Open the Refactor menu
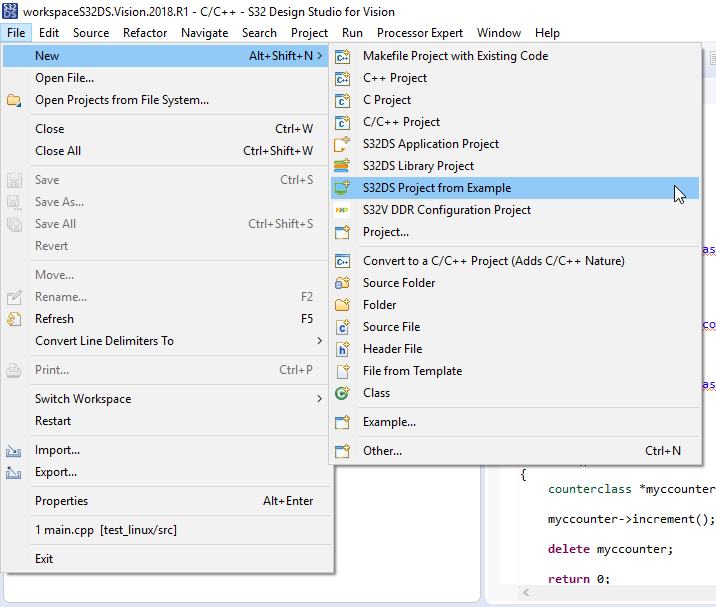Screen dimensions: 716x607 [x=145, y=33]
